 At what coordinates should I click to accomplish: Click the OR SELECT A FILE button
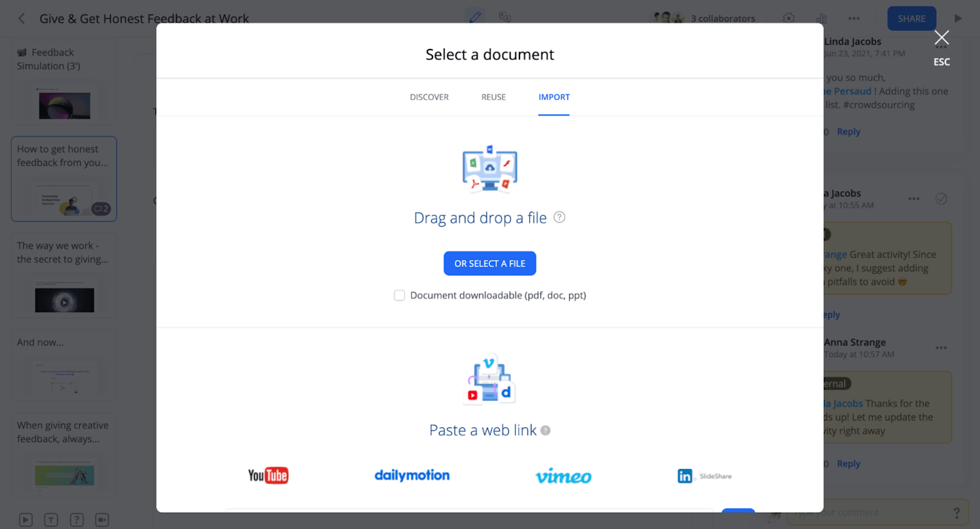click(489, 263)
